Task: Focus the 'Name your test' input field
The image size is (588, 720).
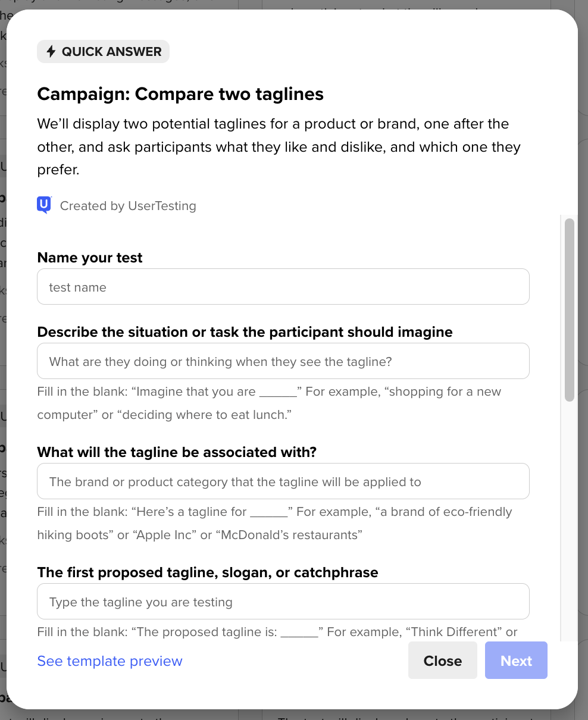Action: click(283, 287)
